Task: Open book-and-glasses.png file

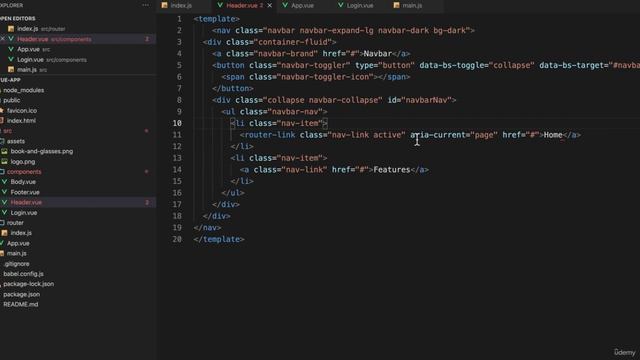Action: tap(42, 151)
